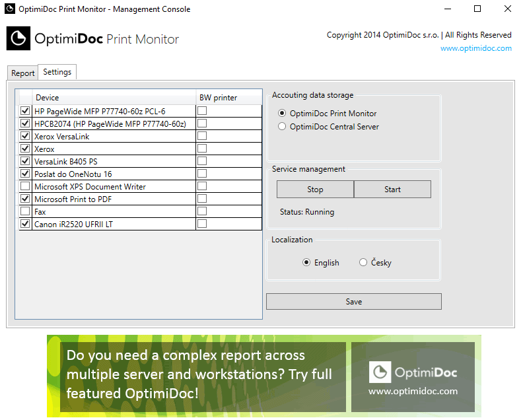523x420 pixels.
Task: Switch localization to Česky
Action: coord(363,263)
